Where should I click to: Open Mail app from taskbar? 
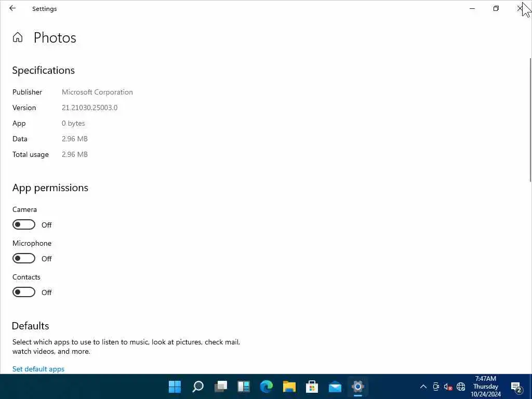pyautogui.click(x=335, y=387)
